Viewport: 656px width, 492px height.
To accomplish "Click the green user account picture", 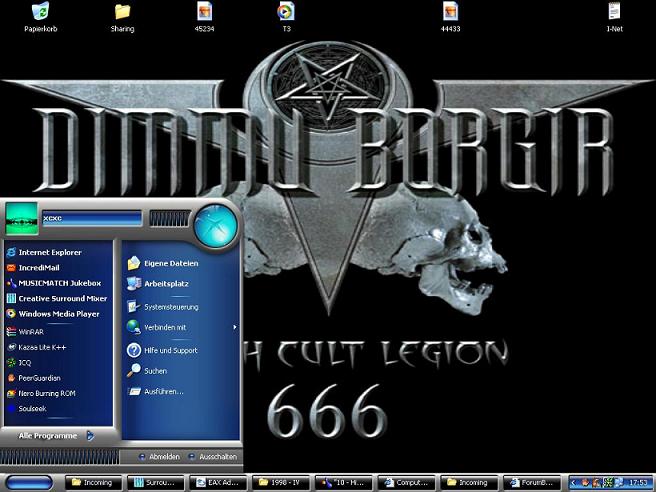I will coord(22,218).
